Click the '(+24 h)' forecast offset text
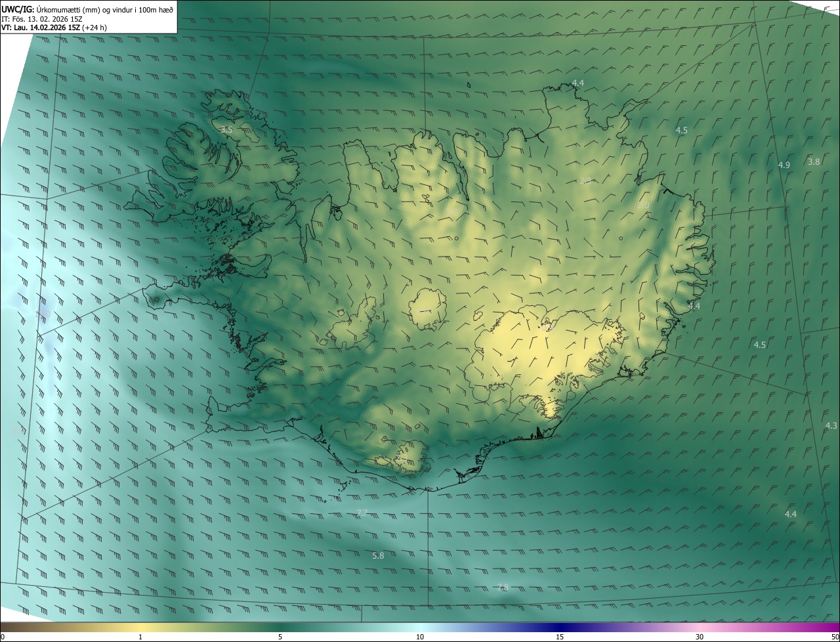Viewport: 840px width, 642px height. pyautogui.click(x=95, y=28)
